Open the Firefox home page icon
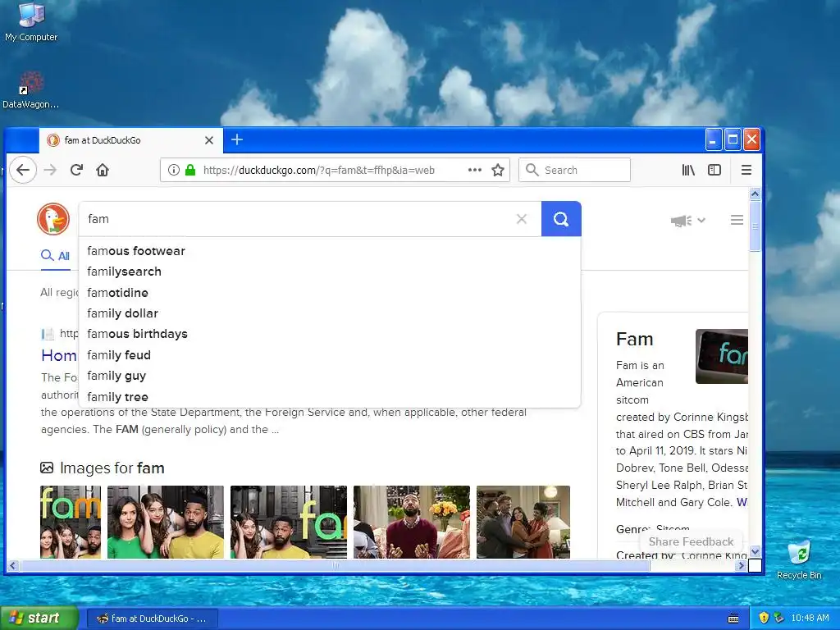Image resolution: width=840 pixels, height=630 pixels. pyautogui.click(x=103, y=171)
